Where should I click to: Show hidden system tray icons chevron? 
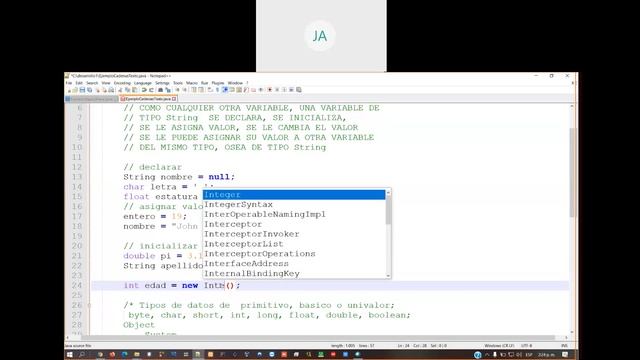point(487,355)
